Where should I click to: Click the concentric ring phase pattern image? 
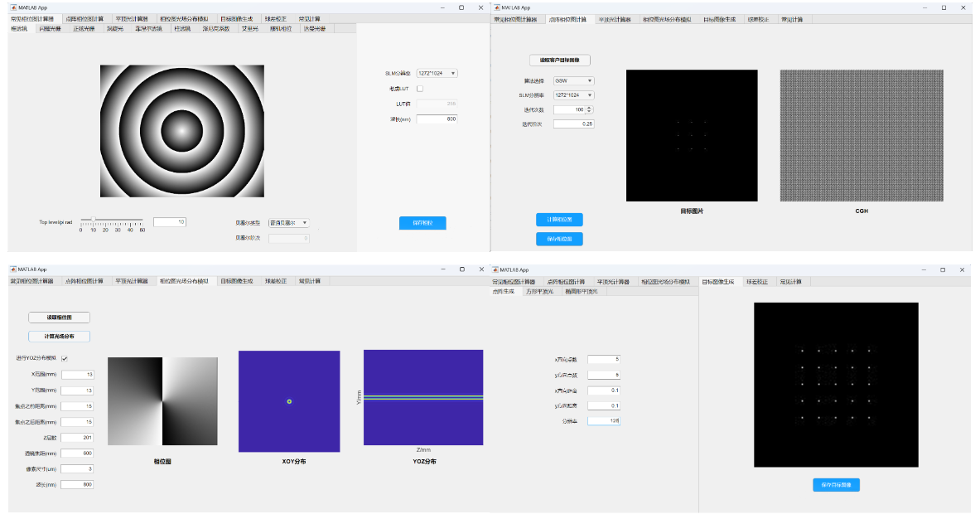(x=182, y=131)
